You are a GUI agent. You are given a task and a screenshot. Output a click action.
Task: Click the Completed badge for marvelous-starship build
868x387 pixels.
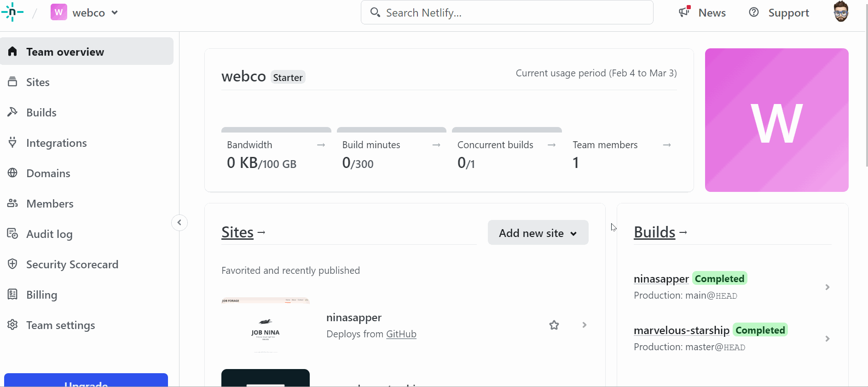click(x=760, y=330)
